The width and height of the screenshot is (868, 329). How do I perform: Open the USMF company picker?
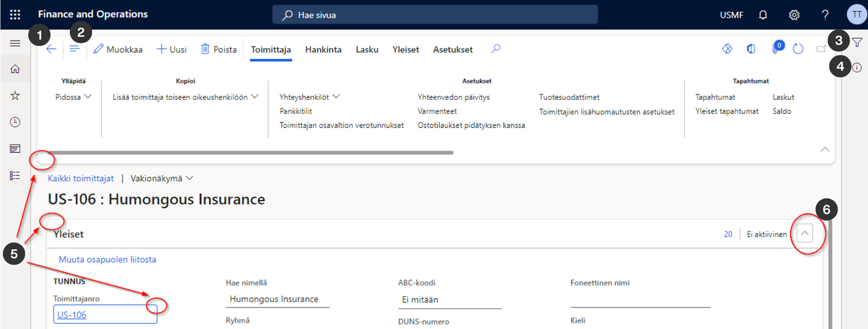(x=731, y=15)
